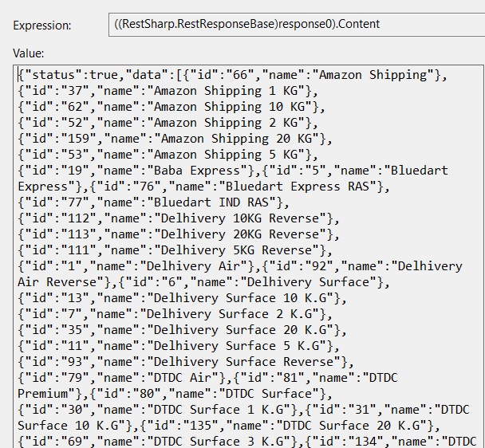
Task: Click the "Amazon Shipping 5 KG" entry
Action: 168,155
